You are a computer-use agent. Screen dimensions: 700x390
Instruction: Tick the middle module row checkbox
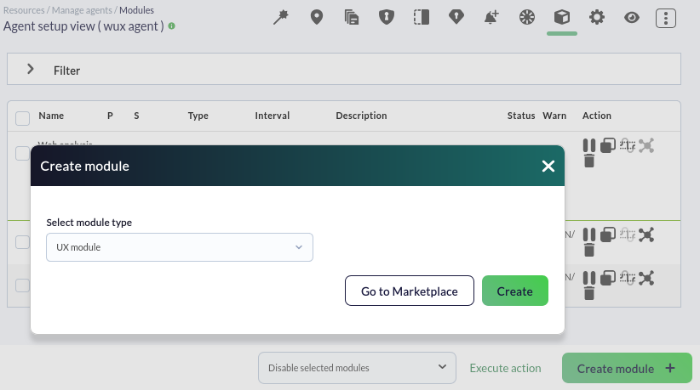click(22, 242)
